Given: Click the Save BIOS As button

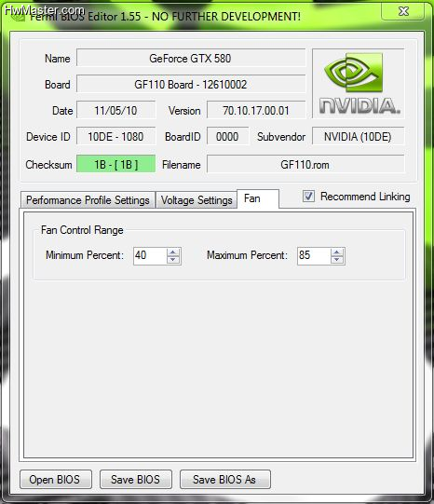Looking at the screenshot, I should coord(224,479).
